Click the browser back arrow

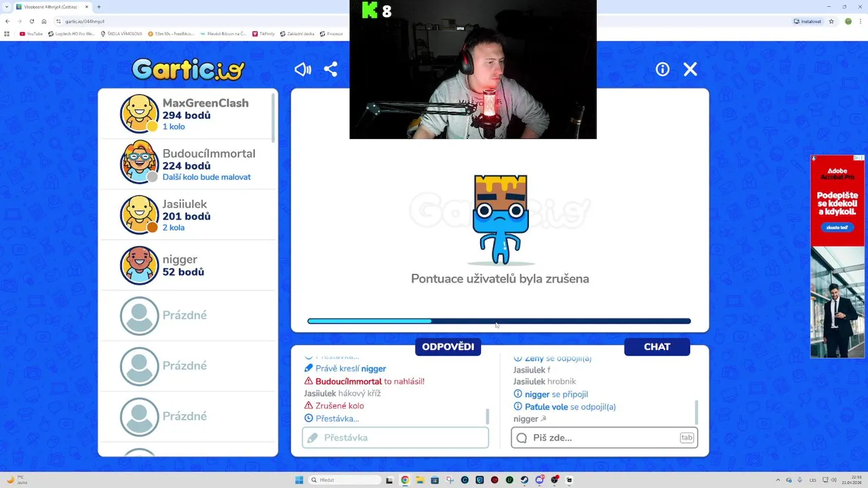point(7,22)
